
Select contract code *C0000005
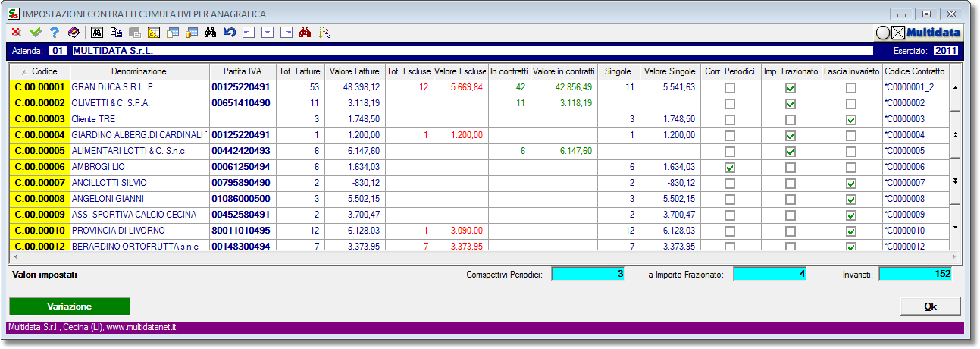click(915, 152)
